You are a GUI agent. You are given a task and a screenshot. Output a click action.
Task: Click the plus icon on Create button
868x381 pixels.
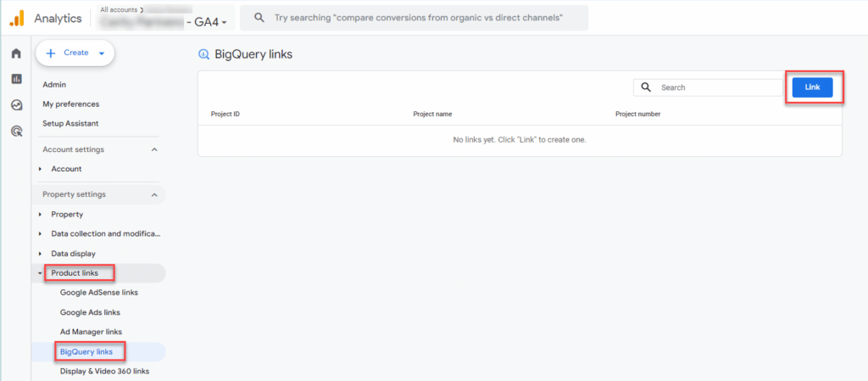51,53
